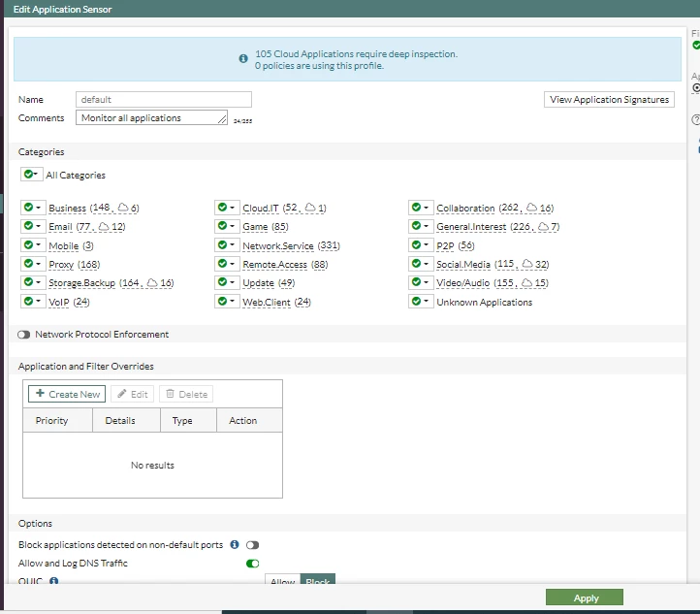The height and width of the screenshot is (614, 700).
Task: Click cloud icon beside Email count
Action: click(x=104, y=226)
